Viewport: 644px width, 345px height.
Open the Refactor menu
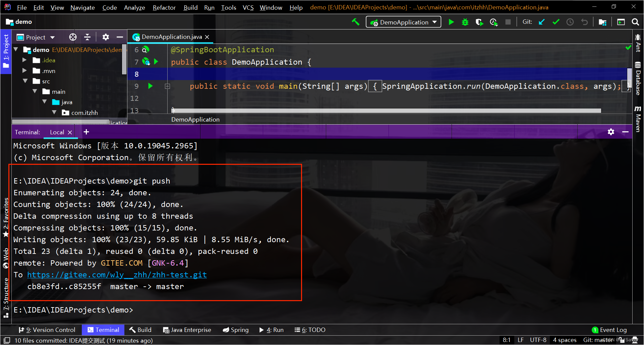tap(164, 7)
